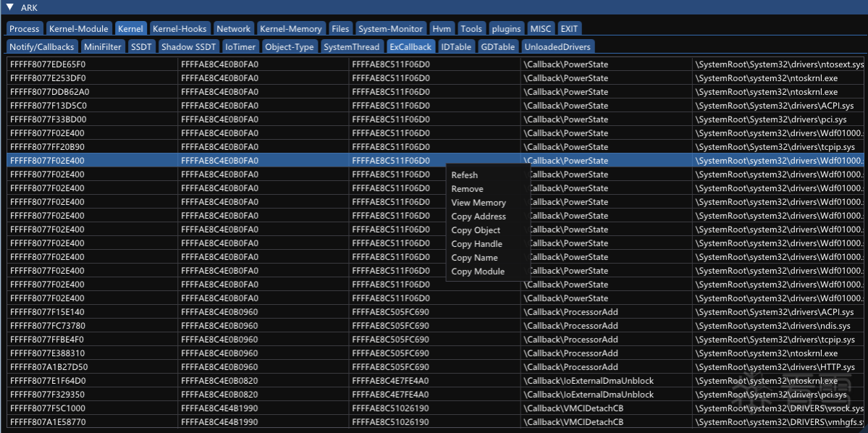
Task: Select the Hvm tab
Action: tap(442, 29)
